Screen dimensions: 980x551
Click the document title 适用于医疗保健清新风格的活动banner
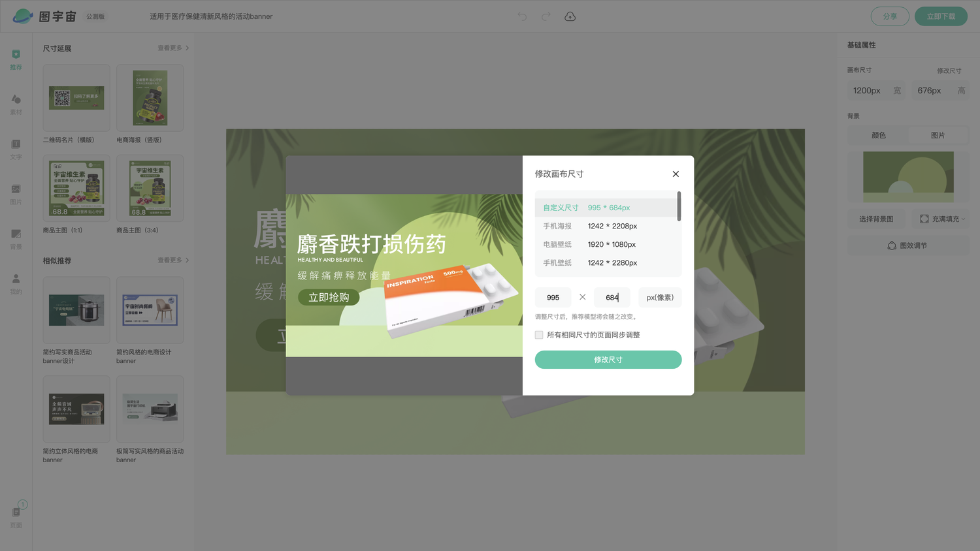click(211, 16)
